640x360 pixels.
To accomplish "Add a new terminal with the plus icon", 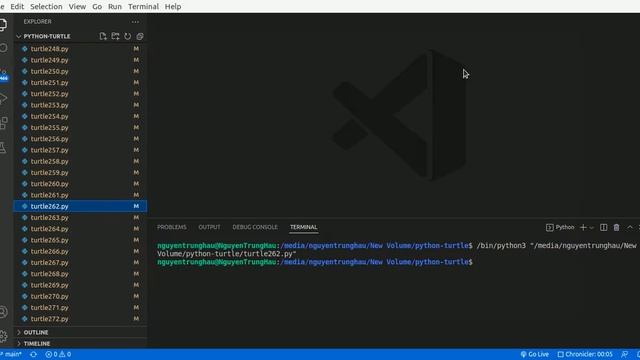I will (583, 227).
